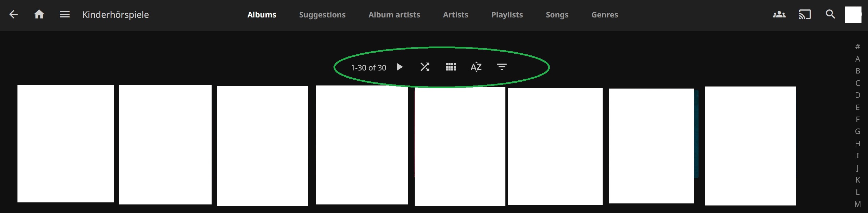
Task: Switch to the Album artists tab
Action: [394, 15]
